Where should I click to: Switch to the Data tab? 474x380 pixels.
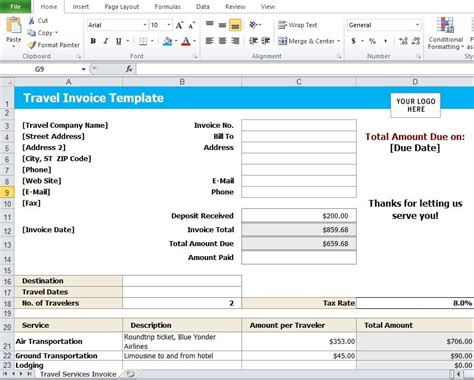pyautogui.click(x=203, y=7)
